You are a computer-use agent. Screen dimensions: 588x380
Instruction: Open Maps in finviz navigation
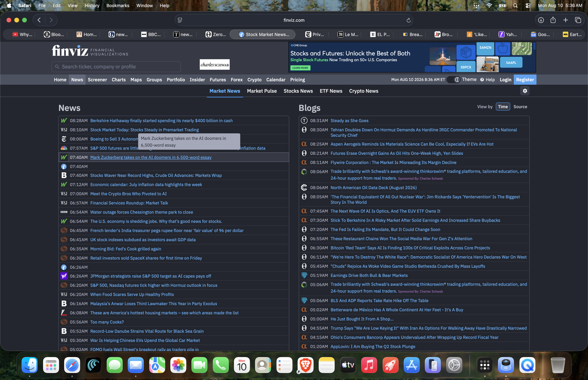click(x=136, y=80)
